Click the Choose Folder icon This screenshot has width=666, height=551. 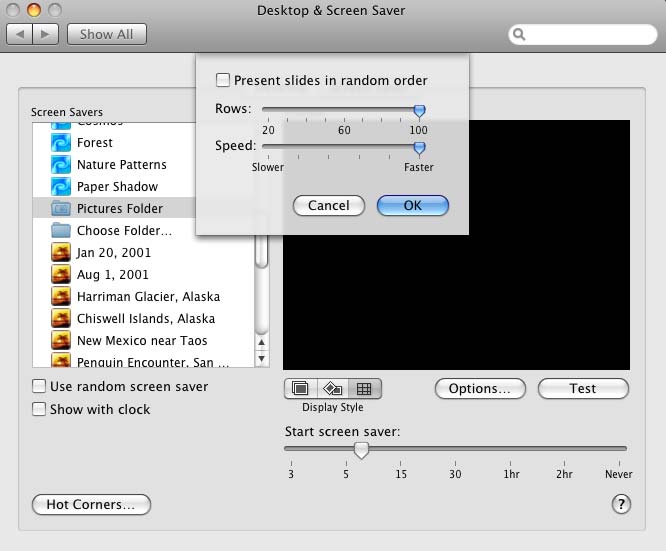click(61, 231)
